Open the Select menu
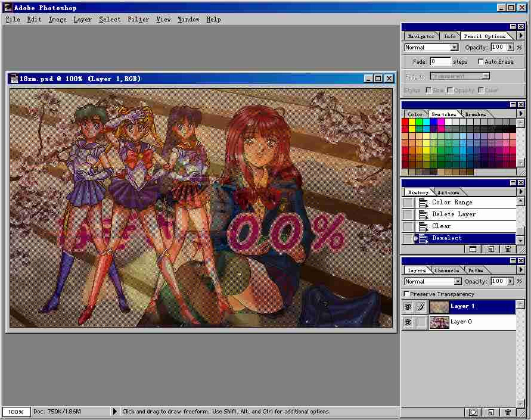Screen dimensions: 531x420 [x=110, y=20]
